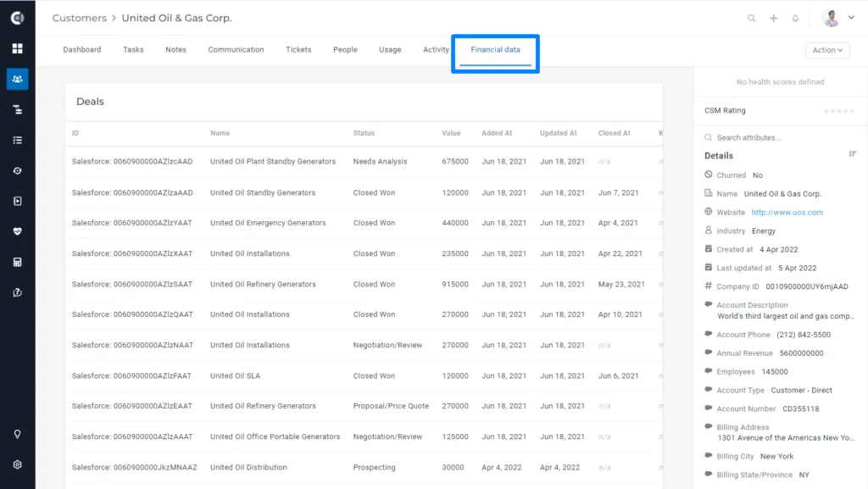Viewport: 868px width, 489px height.
Task: Open the task list icon in sidebar
Action: 17,141
